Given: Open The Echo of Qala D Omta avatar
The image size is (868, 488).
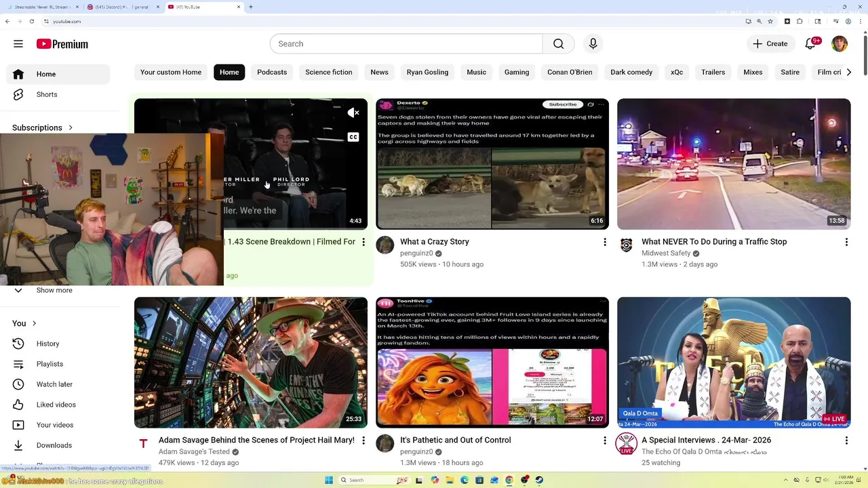Looking at the screenshot, I should point(627,444).
